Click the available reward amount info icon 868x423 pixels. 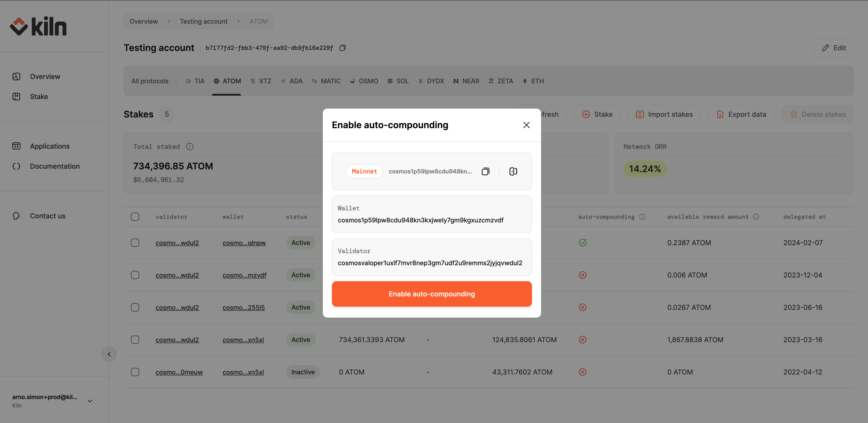[x=756, y=217]
